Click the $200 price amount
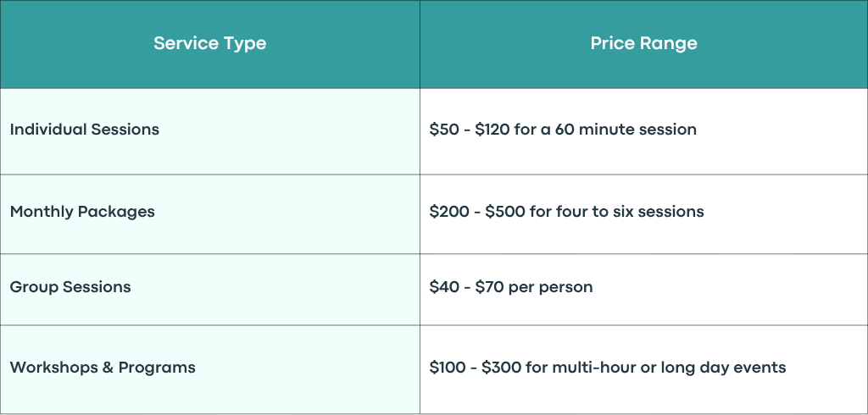 (449, 212)
